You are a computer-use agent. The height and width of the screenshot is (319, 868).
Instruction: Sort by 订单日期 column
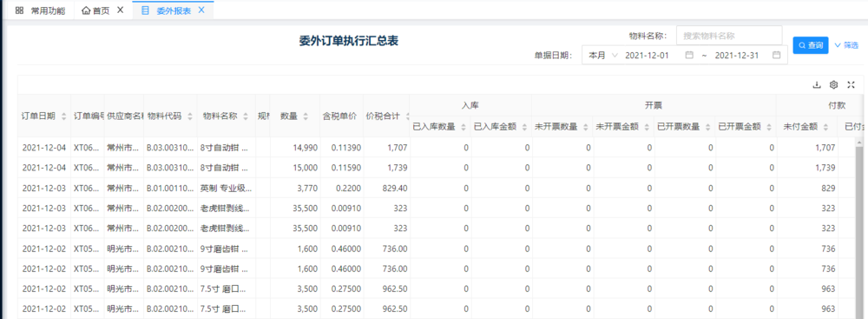click(63, 116)
